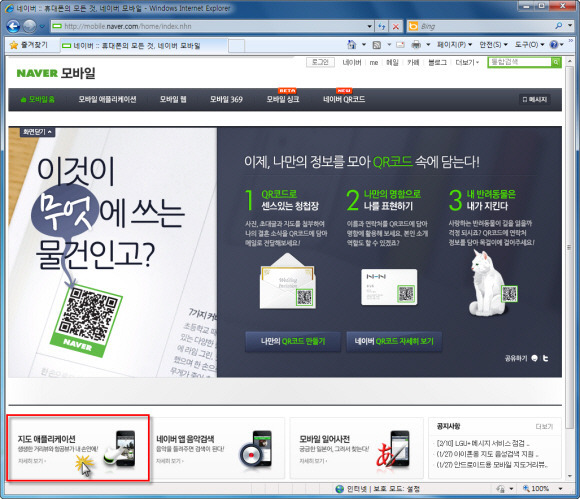The height and width of the screenshot is (499, 580).
Task: Open the 도구(O) menu
Action: 530,45
